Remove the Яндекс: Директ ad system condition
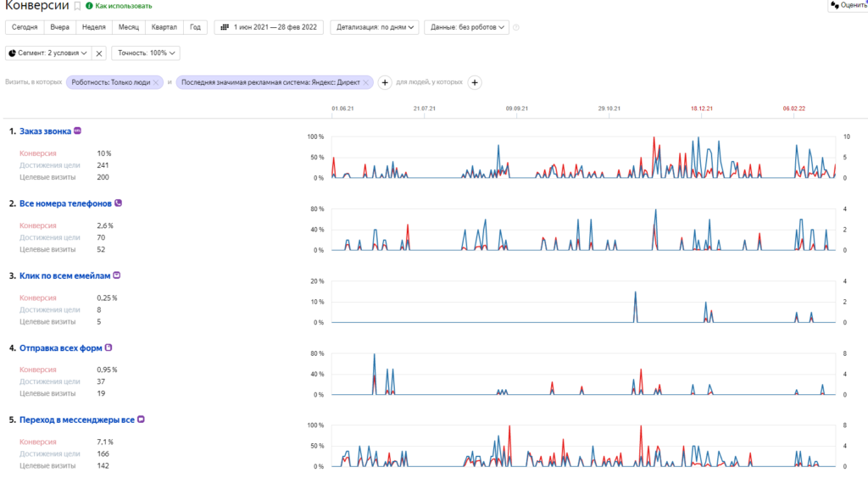This screenshot has width=868, height=478. (x=366, y=82)
